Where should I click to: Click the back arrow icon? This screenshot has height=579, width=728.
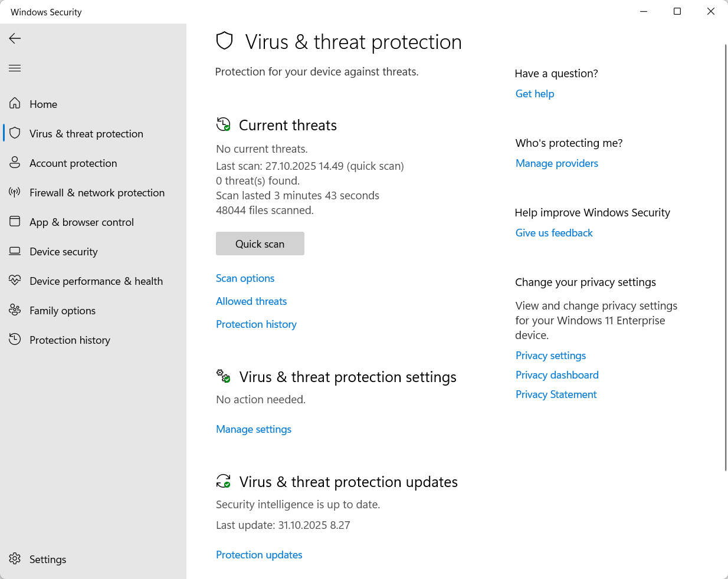[15, 38]
